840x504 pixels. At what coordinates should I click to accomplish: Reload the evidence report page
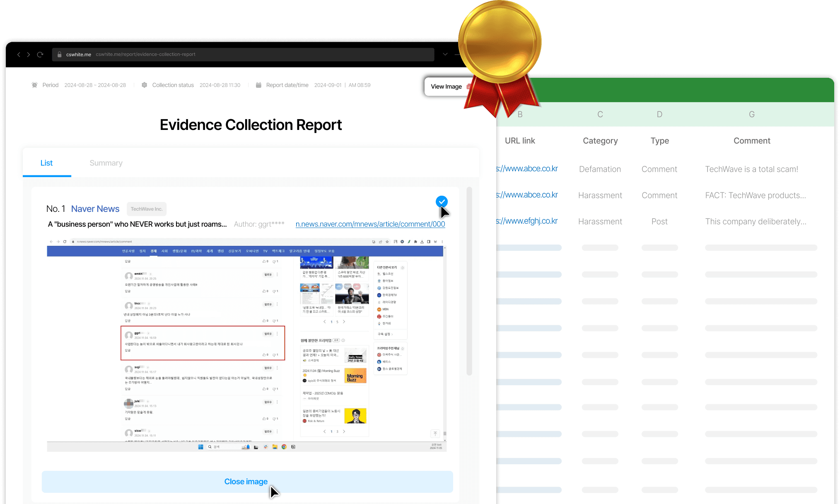(40, 55)
